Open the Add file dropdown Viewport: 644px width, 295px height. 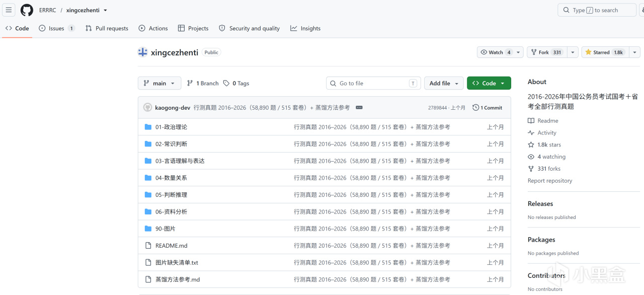tap(444, 84)
